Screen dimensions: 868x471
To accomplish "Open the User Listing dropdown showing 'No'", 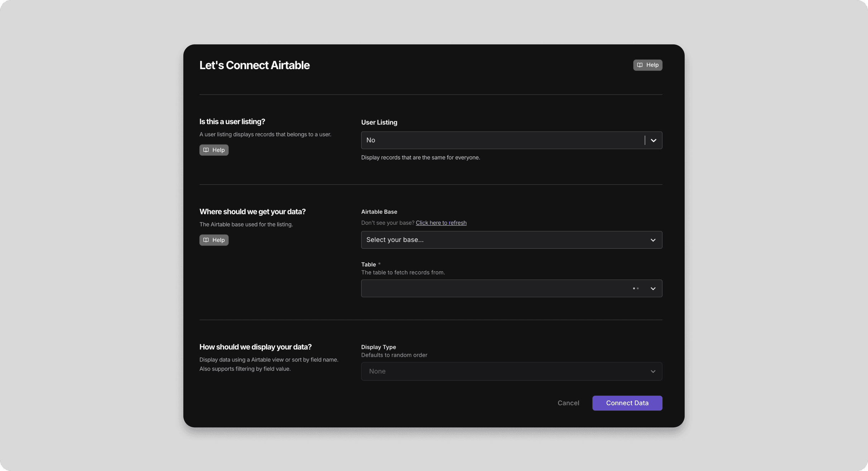I will click(x=511, y=140).
